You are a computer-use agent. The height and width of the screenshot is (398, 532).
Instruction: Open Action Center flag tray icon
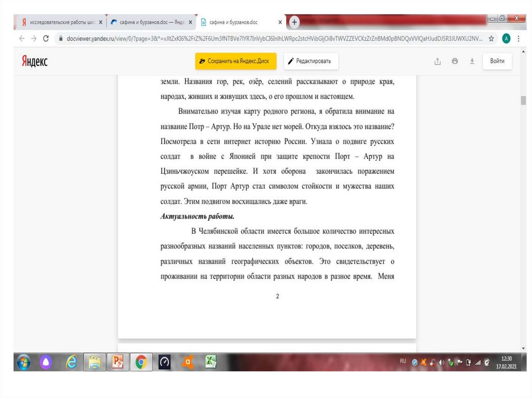[460, 362]
